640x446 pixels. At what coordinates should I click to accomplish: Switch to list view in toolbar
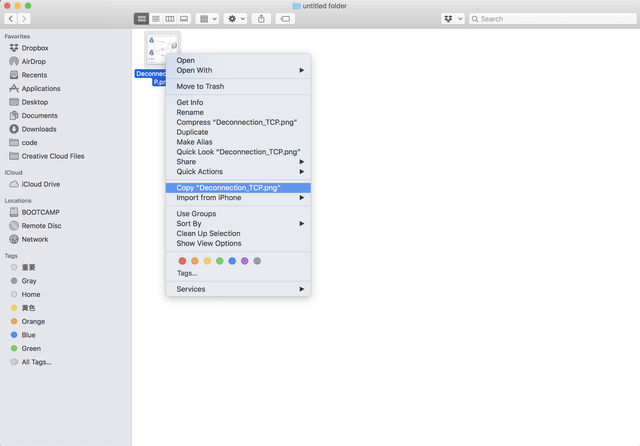(156, 19)
